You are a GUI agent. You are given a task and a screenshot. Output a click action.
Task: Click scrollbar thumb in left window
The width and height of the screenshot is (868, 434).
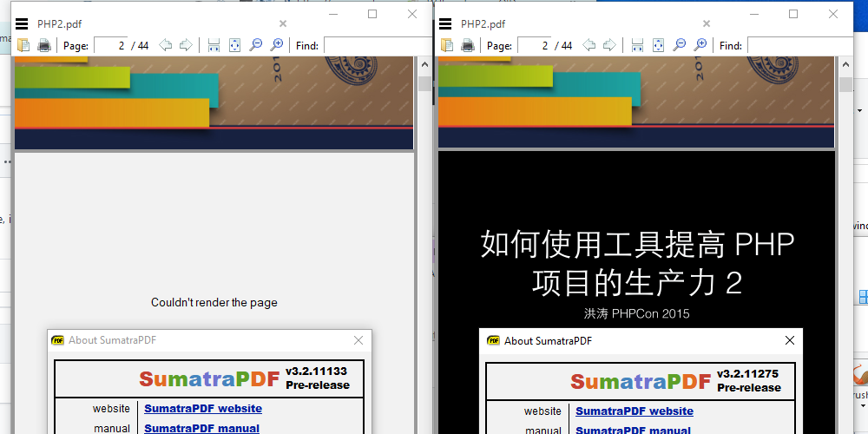(x=424, y=83)
